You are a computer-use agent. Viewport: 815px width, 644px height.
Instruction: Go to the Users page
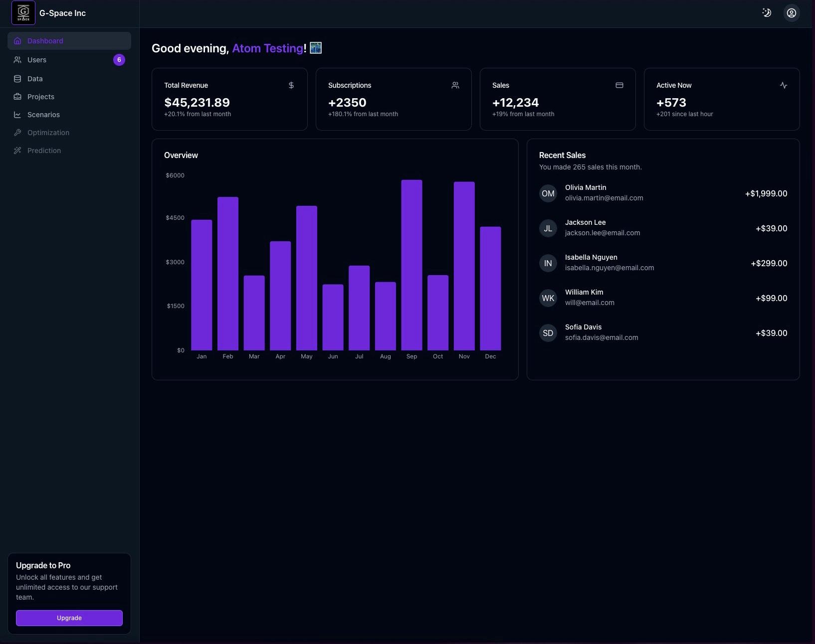69,60
